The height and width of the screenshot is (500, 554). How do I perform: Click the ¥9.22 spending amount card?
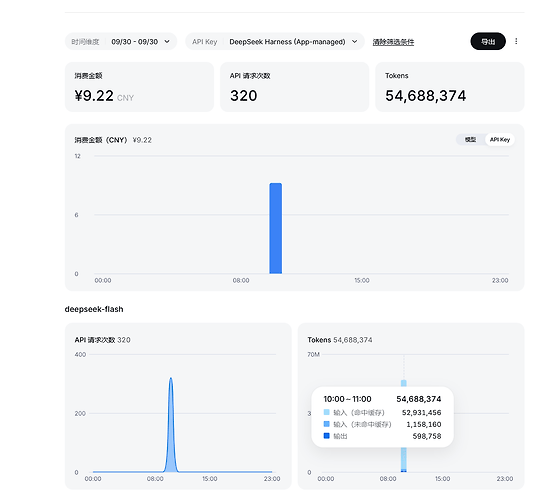(x=139, y=87)
